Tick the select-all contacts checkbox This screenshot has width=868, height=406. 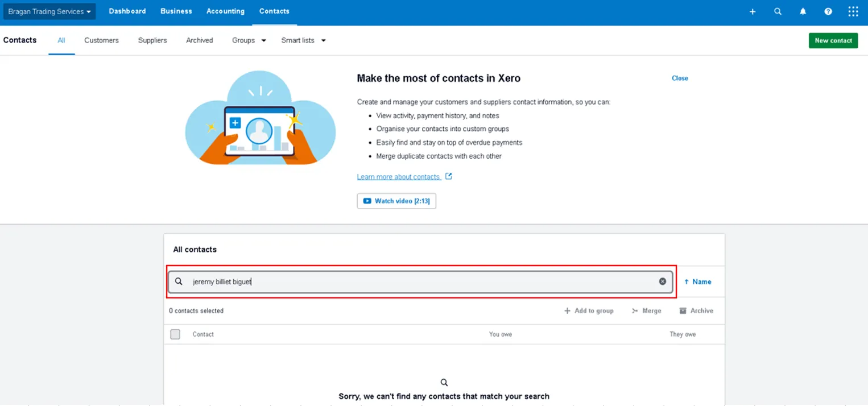pyautogui.click(x=175, y=334)
